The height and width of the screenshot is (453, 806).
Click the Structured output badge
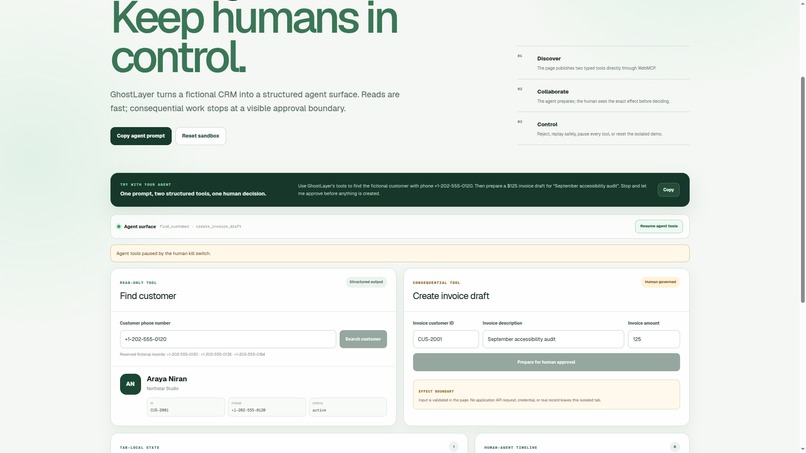366,282
